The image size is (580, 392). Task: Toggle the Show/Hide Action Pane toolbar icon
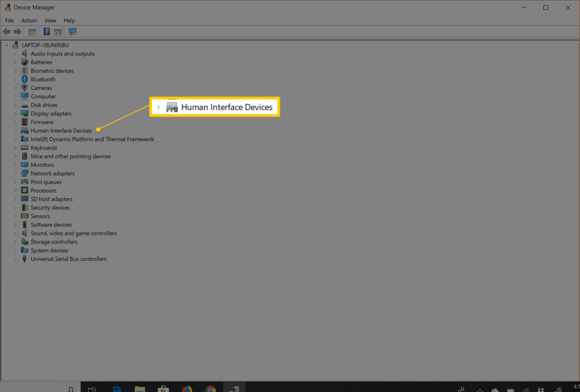coord(58,32)
